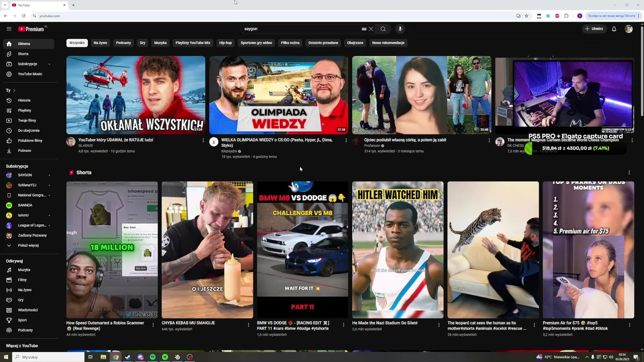Open Polubione filmy in the sidebar
The width and height of the screenshot is (644, 362).
coord(30,141)
